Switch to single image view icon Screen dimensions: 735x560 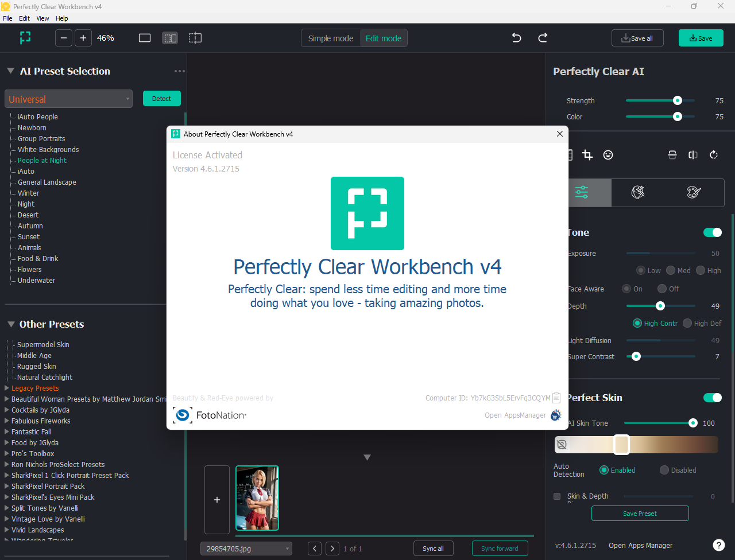pos(145,38)
